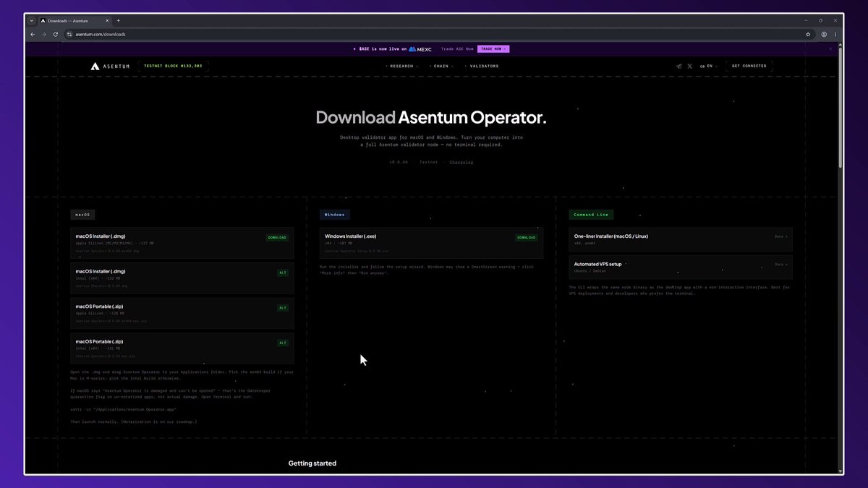Image resolution: width=868 pixels, height=488 pixels.
Task: Click the browser back arrow
Action: pos(33,34)
